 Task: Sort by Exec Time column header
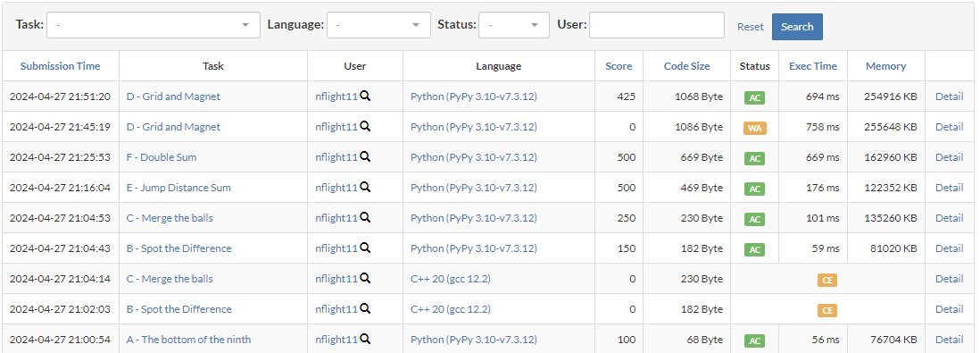click(813, 66)
